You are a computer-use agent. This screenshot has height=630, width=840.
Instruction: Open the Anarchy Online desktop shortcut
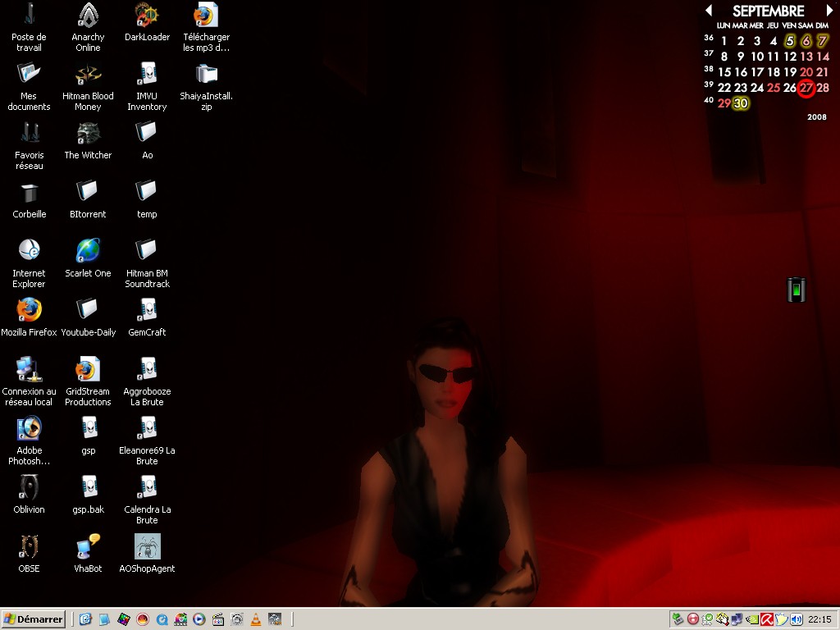point(88,16)
